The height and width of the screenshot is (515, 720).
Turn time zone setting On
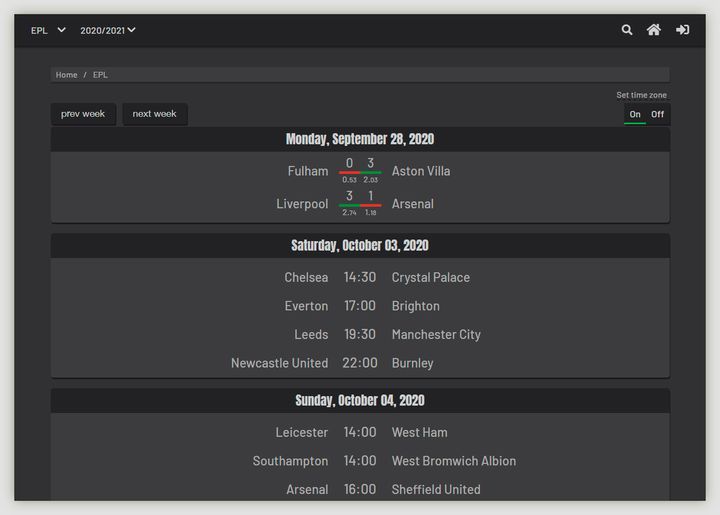[635, 114]
